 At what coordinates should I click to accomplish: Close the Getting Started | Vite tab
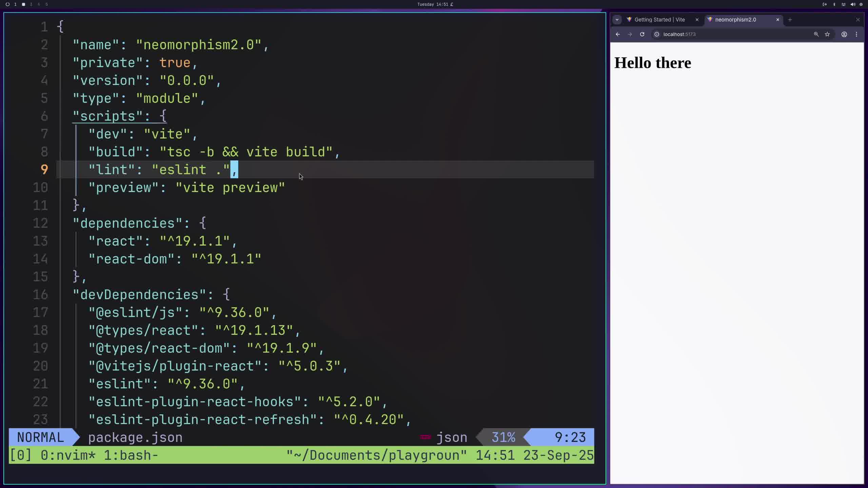point(697,20)
